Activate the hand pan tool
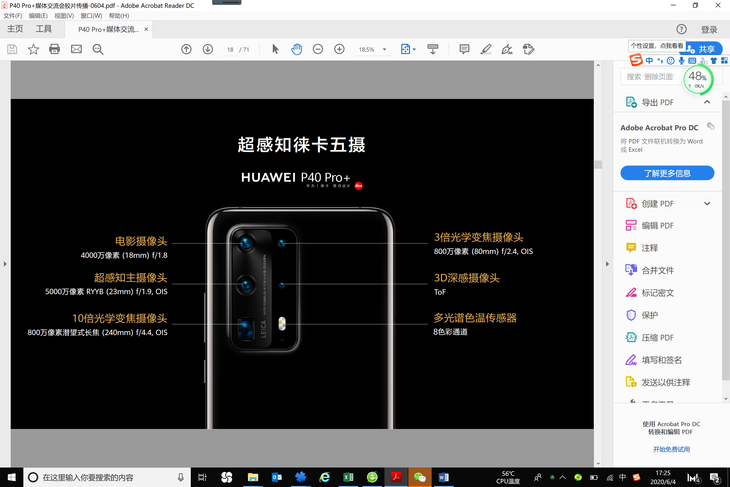730x487 pixels. (297, 49)
